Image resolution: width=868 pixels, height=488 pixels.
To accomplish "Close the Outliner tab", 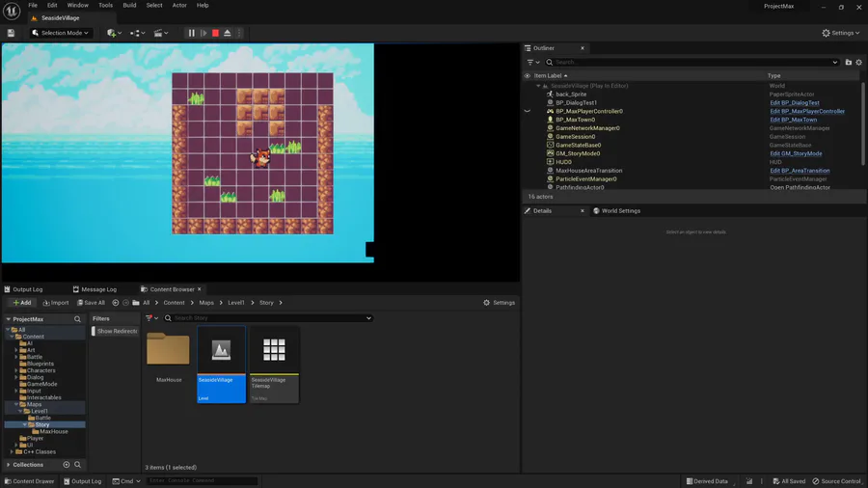I will 583,48.
